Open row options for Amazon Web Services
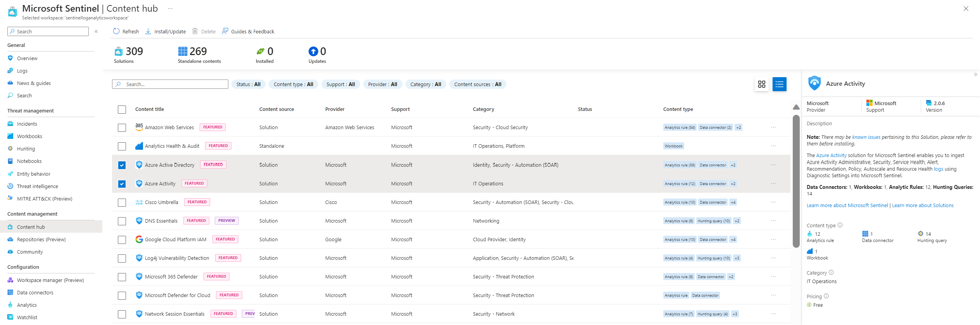Screen dimensions: 980x325 tap(773, 127)
